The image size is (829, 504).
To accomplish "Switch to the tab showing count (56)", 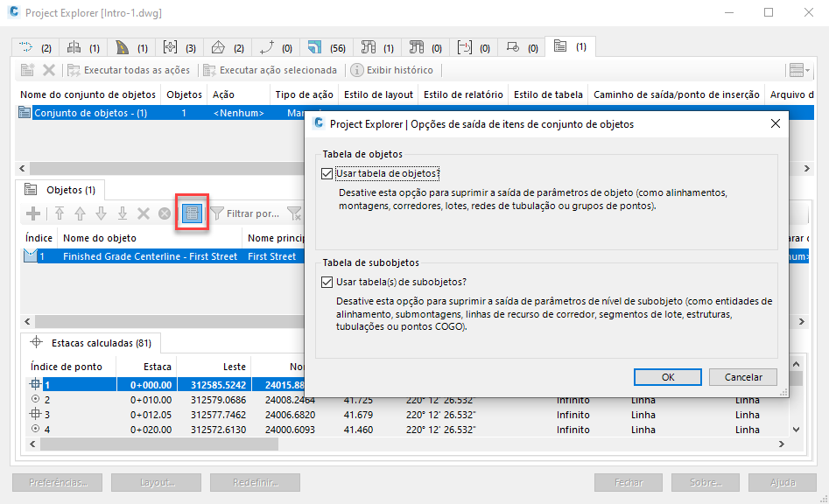I will pos(327,47).
